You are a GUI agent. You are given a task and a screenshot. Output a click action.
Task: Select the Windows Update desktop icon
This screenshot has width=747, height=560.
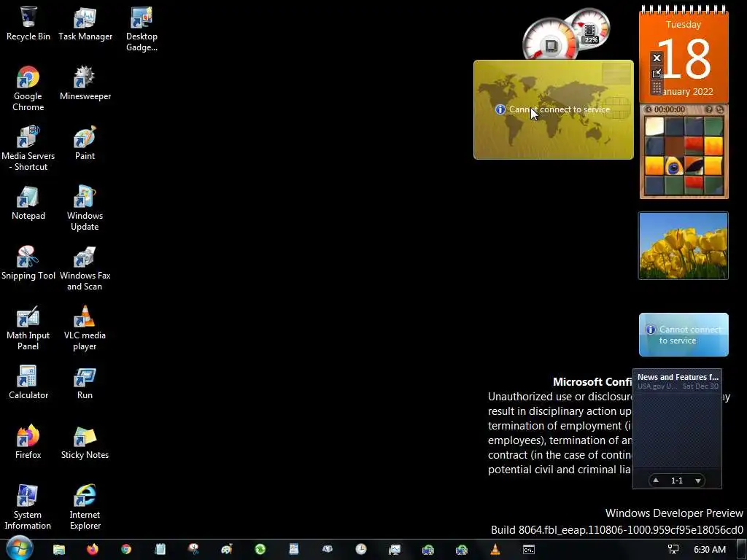[85, 209]
